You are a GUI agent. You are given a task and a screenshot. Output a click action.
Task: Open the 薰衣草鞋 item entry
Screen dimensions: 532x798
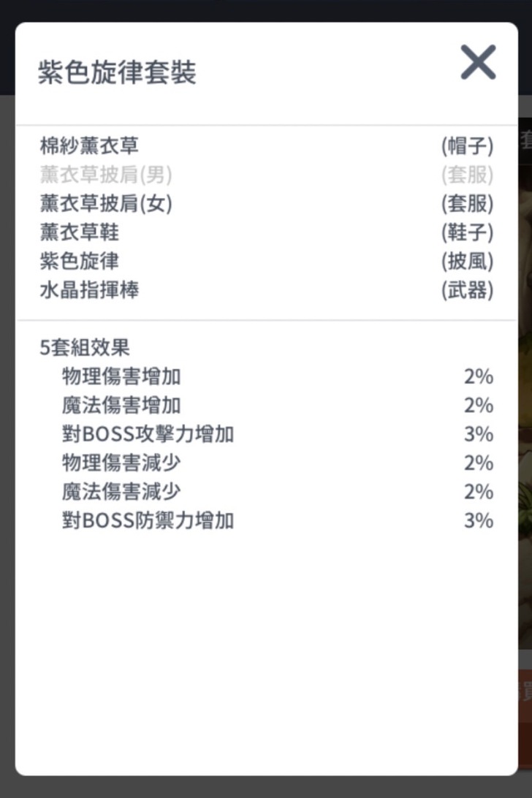[79, 233]
